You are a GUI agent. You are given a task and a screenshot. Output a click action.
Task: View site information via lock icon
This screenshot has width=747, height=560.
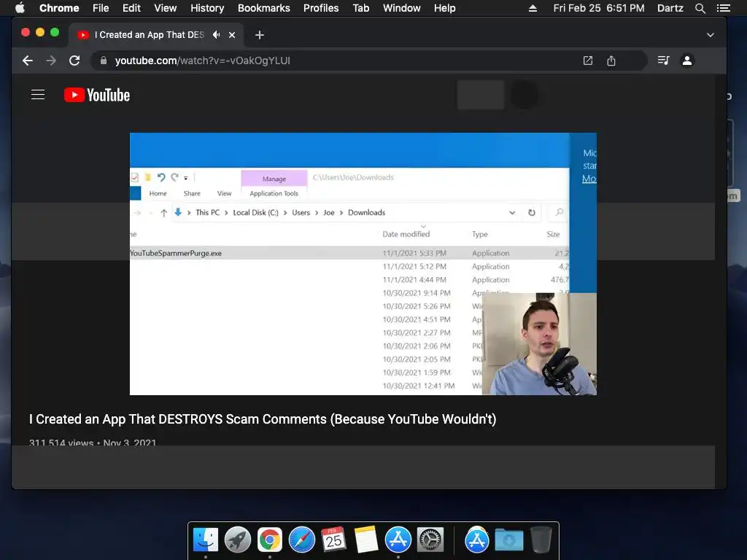pyautogui.click(x=104, y=61)
